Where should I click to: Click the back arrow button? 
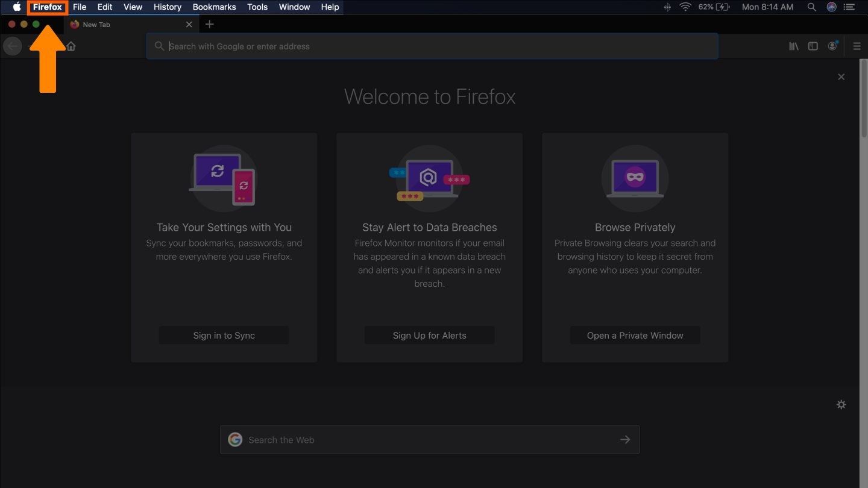pyautogui.click(x=13, y=46)
